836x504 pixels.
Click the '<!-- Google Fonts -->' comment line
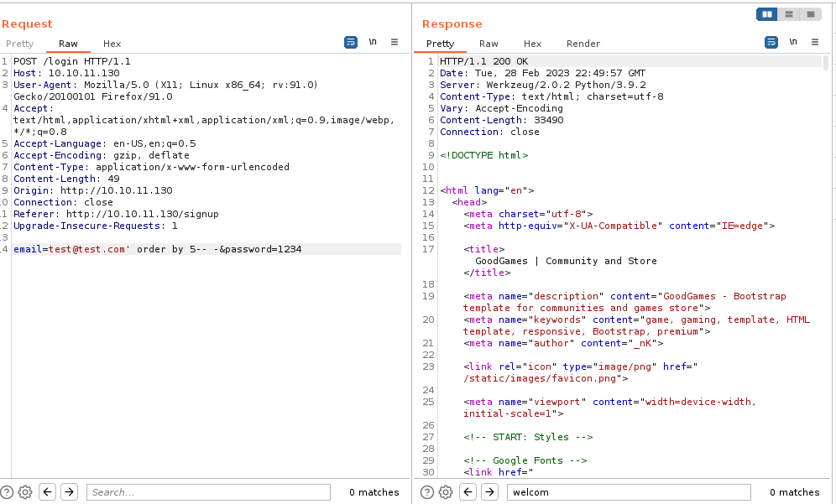[525, 460]
